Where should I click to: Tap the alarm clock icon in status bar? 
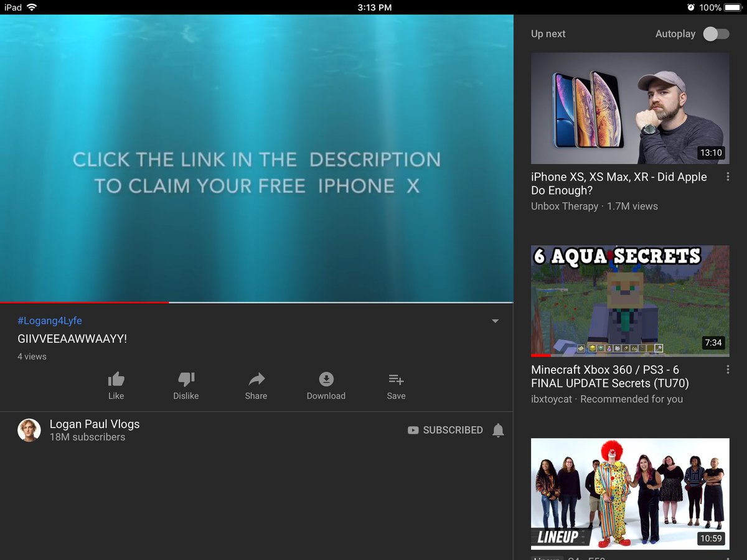(x=691, y=7)
